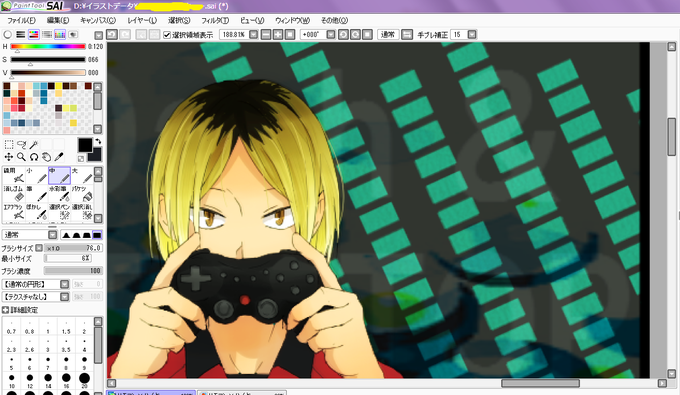680x395 pixels.
Task: Select the 消しゴム eraser tool
Action: (14, 193)
